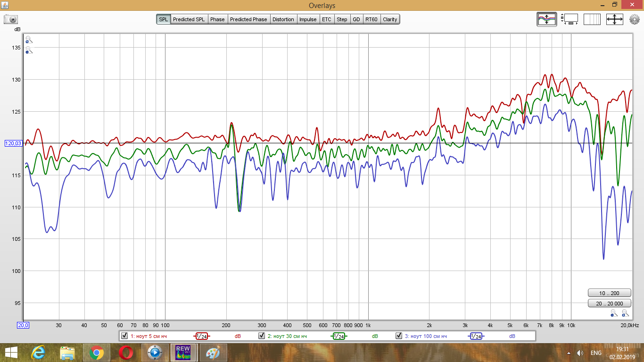Click the 20,0 frequency start field
Screen dimensions: 644x362
click(x=23, y=325)
